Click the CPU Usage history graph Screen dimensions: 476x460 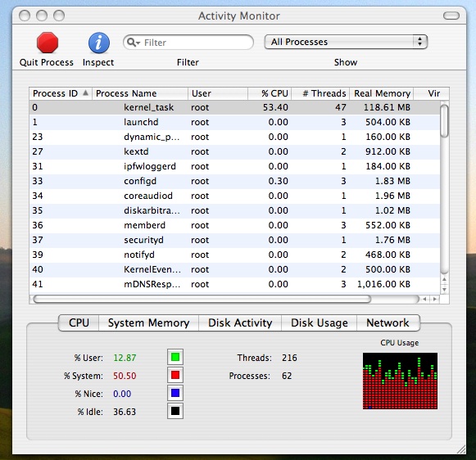(x=400, y=381)
